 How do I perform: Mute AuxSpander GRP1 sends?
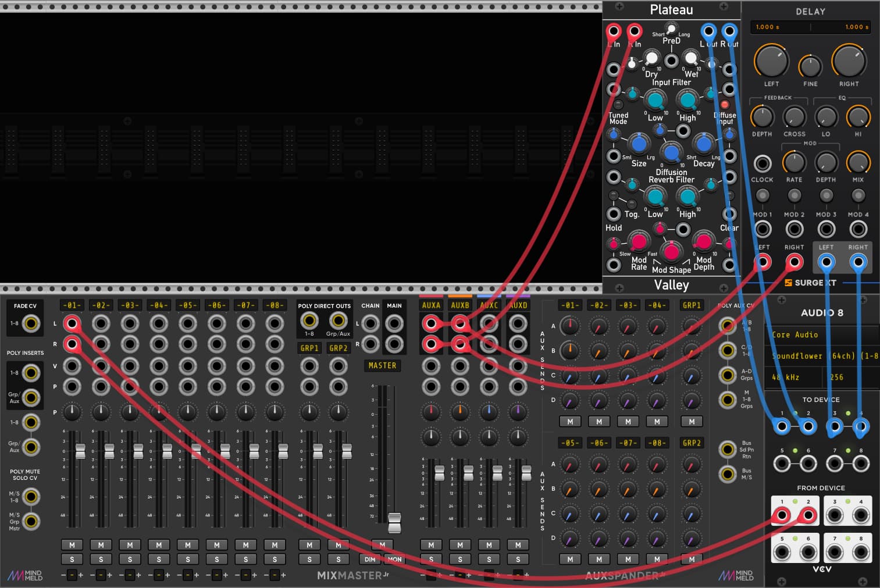point(692,422)
